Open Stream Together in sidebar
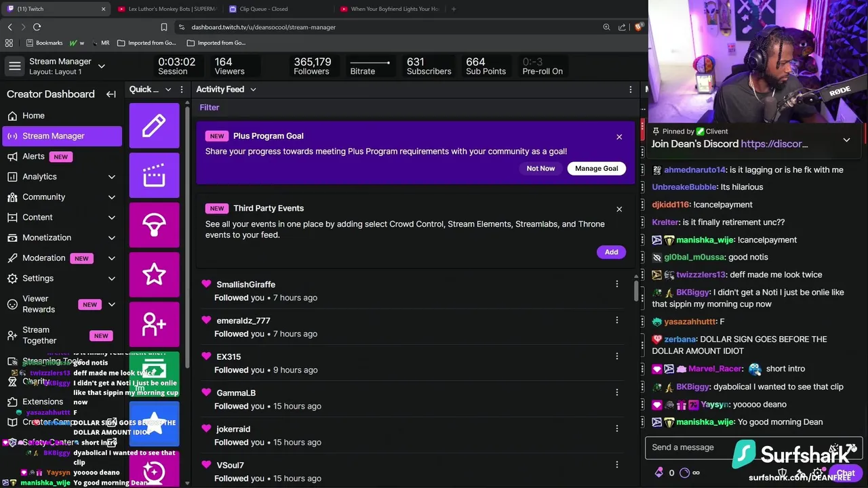Screen dimensions: 868x488 pos(39,335)
